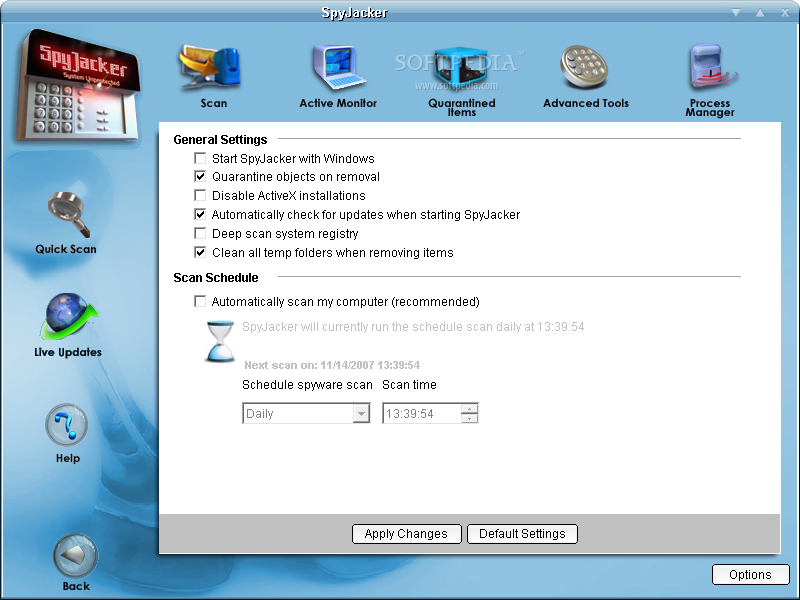
Task: Close SpyJacker with the X button
Action: coord(785,12)
